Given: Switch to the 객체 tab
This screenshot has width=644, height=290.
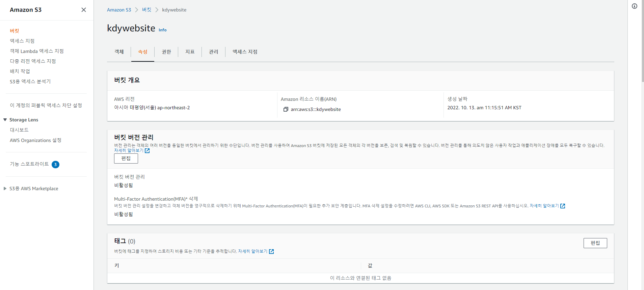Looking at the screenshot, I should pyautogui.click(x=119, y=52).
